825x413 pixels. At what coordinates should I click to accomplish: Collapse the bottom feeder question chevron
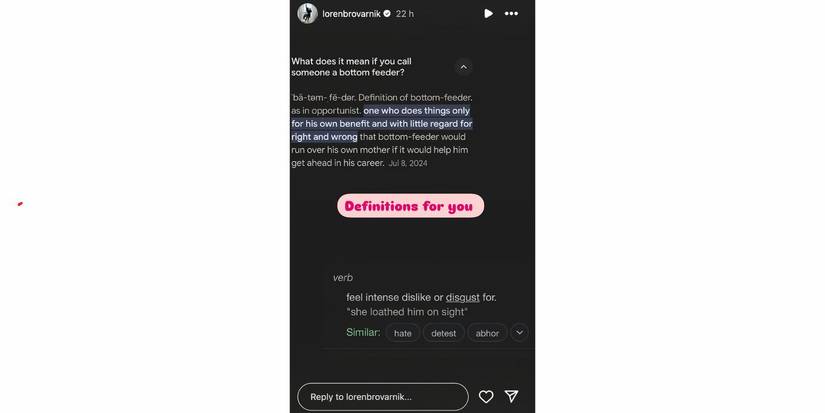pos(464,67)
